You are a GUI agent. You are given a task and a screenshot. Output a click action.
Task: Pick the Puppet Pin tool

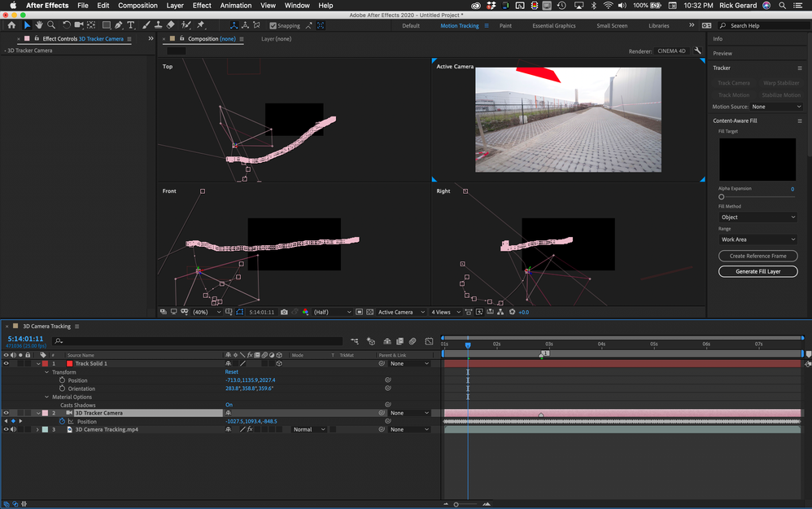(201, 26)
